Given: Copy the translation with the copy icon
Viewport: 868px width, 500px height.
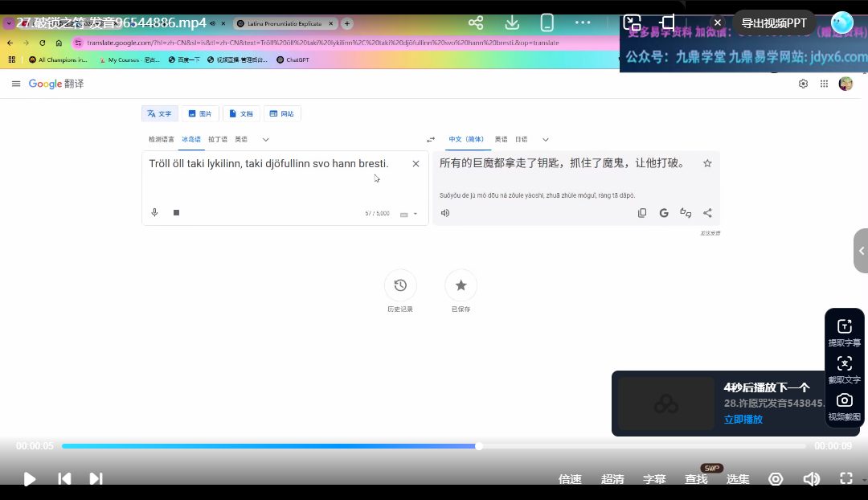Looking at the screenshot, I should pyautogui.click(x=642, y=213).
